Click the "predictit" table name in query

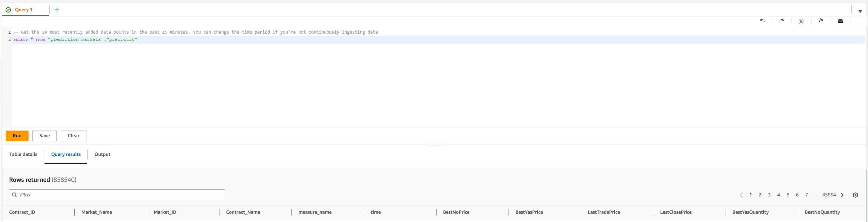[122, 40]
